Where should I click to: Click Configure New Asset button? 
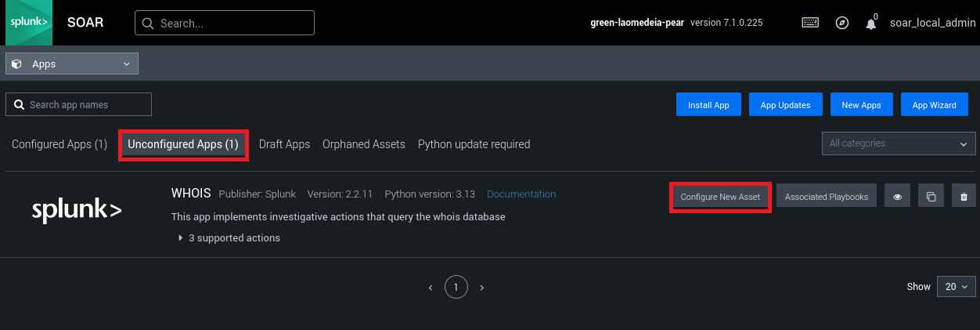tap(720, 197)
